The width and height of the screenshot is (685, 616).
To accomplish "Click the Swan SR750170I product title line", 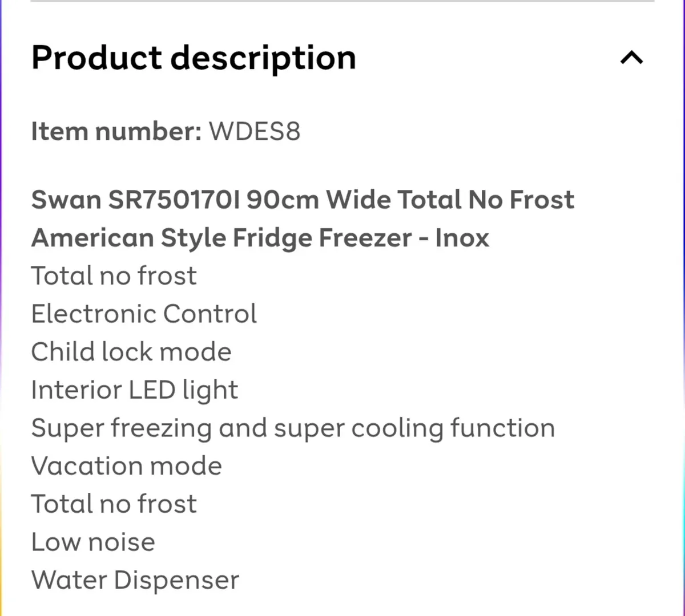I will (303, 200).
